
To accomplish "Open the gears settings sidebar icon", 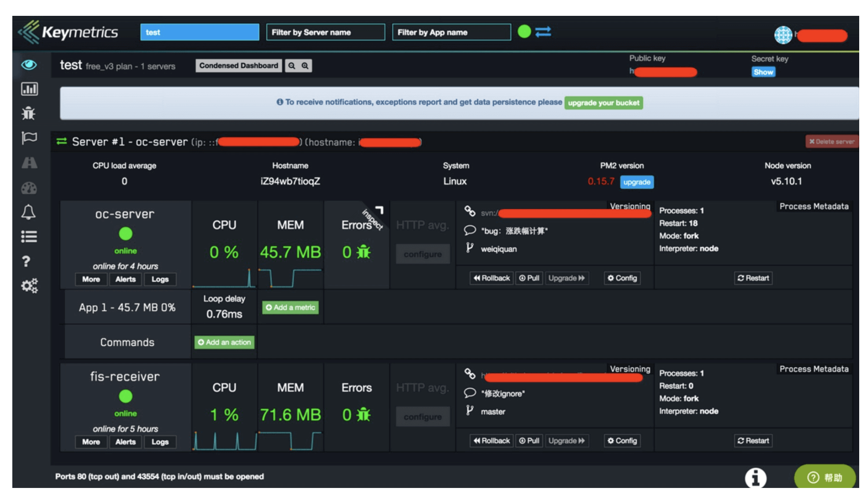I will tap(29, 286).
